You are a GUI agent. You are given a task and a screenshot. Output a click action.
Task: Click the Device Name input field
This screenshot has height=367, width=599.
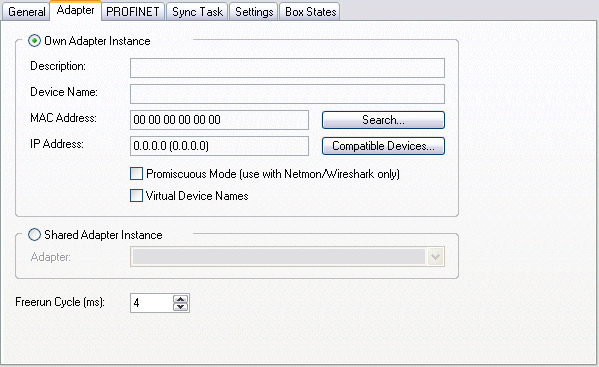(x=287, y=94)
